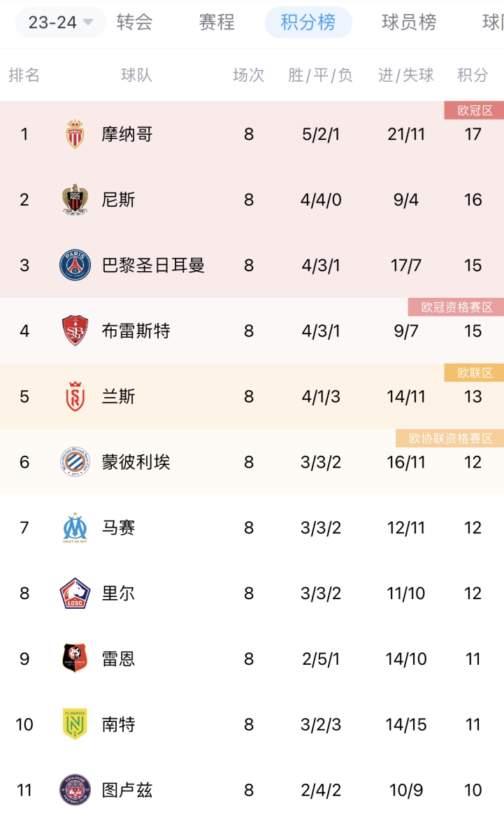Open the 巴黎圣日耳曼 team name link

(152, 265)
